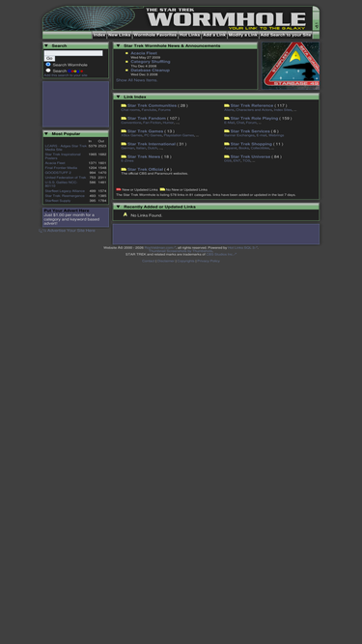Click the Star Trek Communities folder icon
The height and width of the screenshot is (644, 362).
pos(124,105)
